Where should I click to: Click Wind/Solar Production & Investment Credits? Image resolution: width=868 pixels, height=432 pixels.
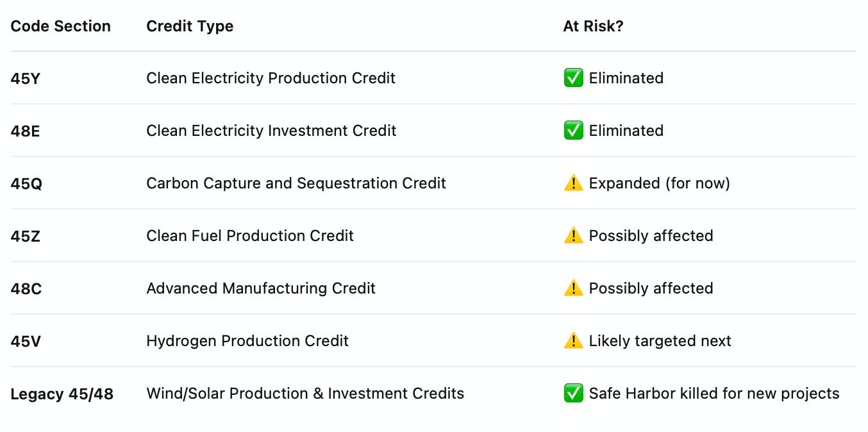[305, 394]
